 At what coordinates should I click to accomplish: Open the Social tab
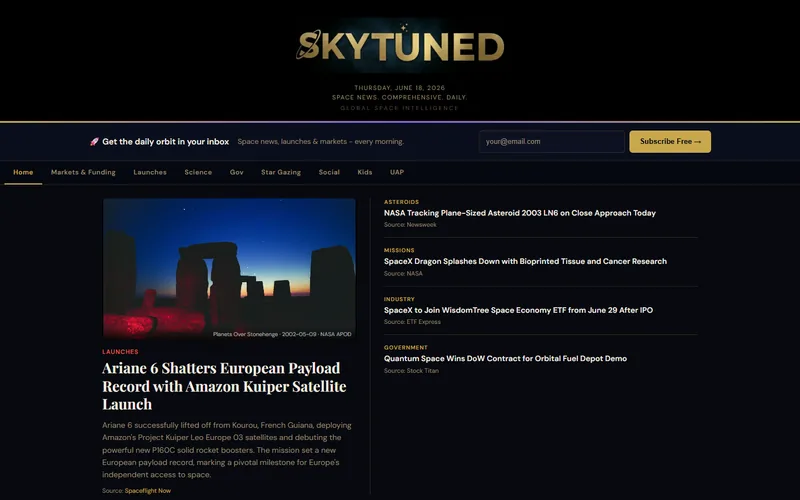[x=329, y=172]
